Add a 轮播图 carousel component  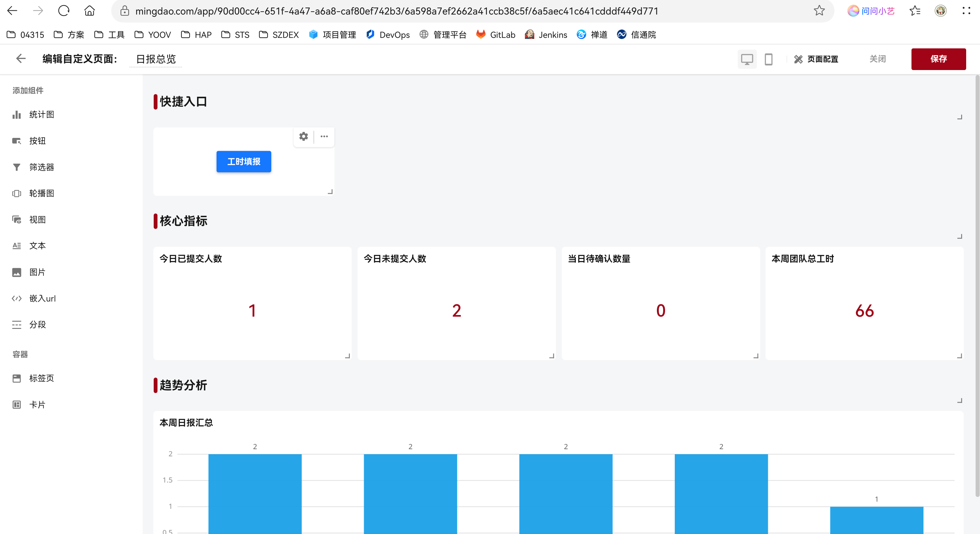34,193
